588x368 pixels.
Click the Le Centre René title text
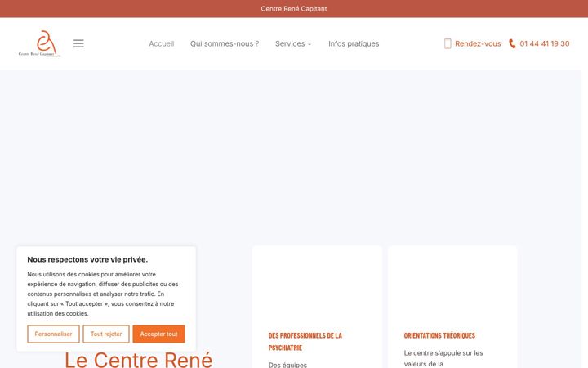coord(139,359)
